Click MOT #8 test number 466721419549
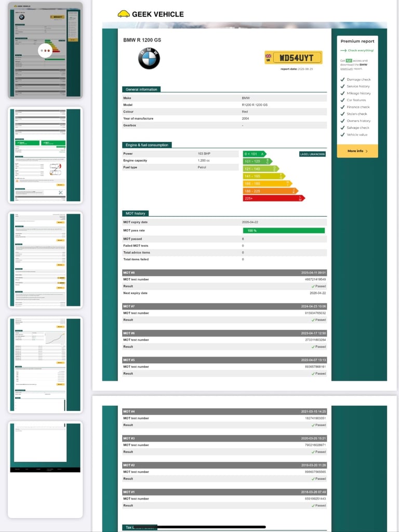This screenshot has width=399, height=532. point(315,280)
